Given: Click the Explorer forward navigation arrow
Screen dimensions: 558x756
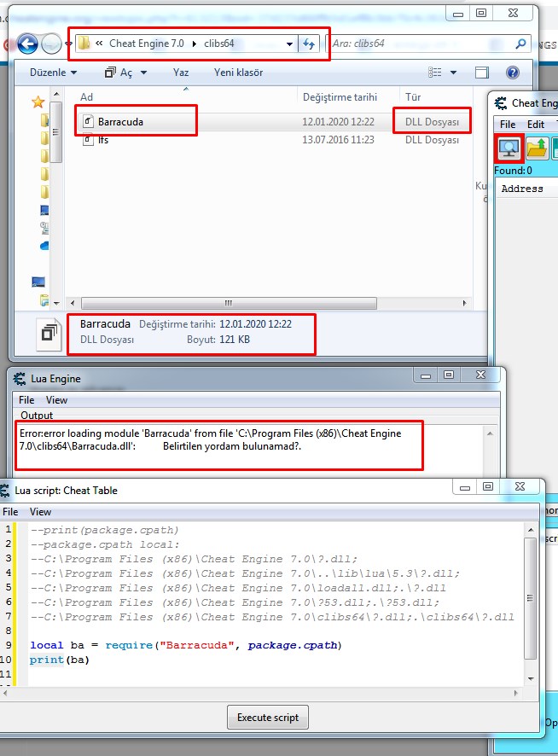Looking at the screenshot, I should point(51,44).
